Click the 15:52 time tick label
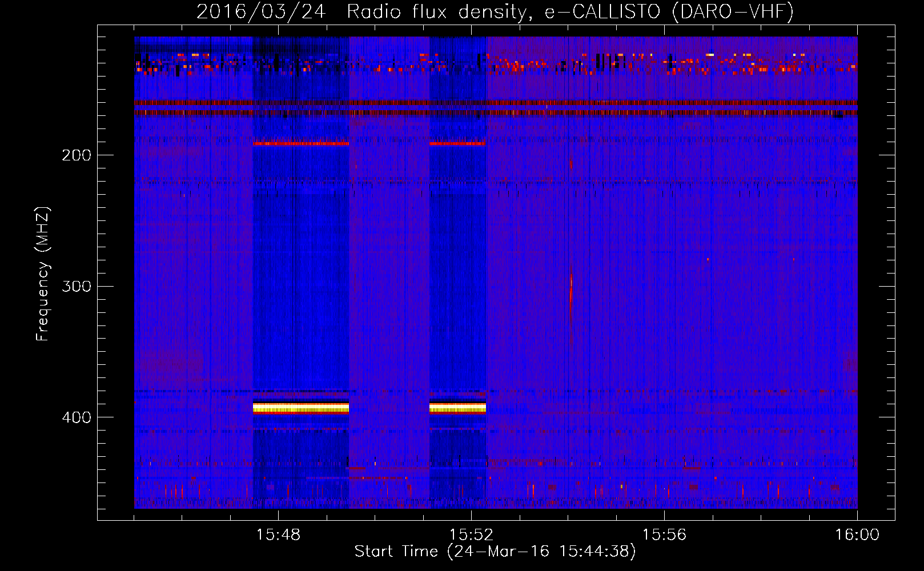The height and width of the screenshot is (571, 924). tap(471, 535)
